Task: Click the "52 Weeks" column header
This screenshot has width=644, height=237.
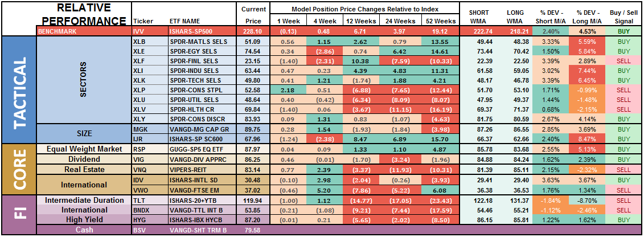Action: point(439,22)
